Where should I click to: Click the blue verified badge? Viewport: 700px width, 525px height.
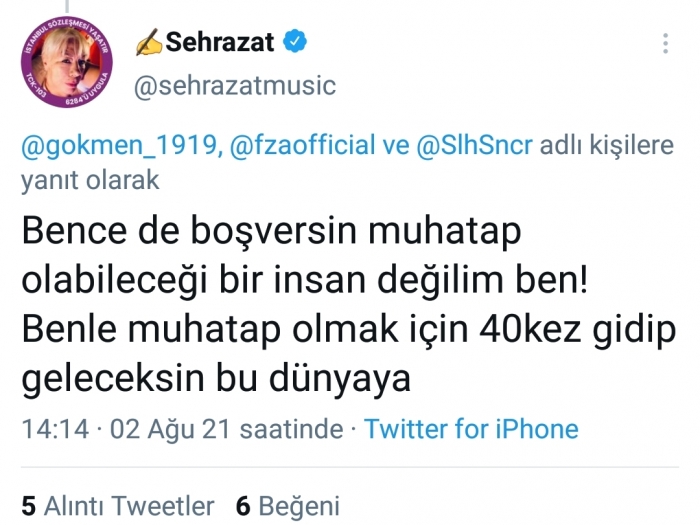click(x=295, y=42)
